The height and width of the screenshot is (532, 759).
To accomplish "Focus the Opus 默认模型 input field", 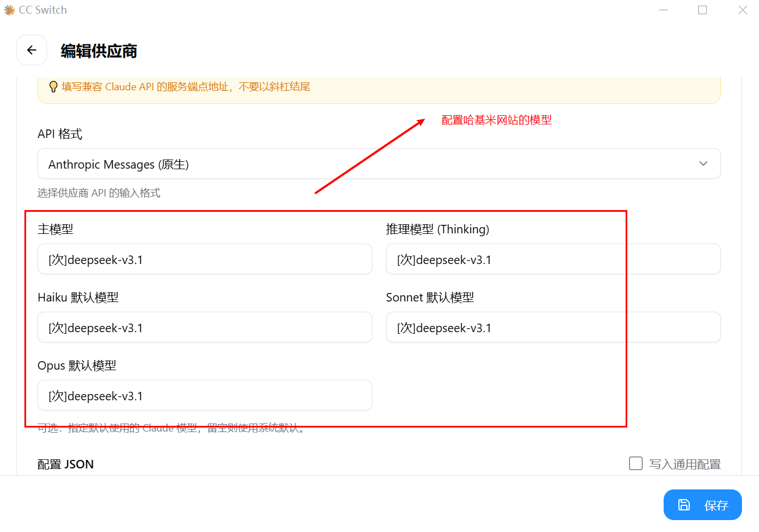I will coord(205,395).
